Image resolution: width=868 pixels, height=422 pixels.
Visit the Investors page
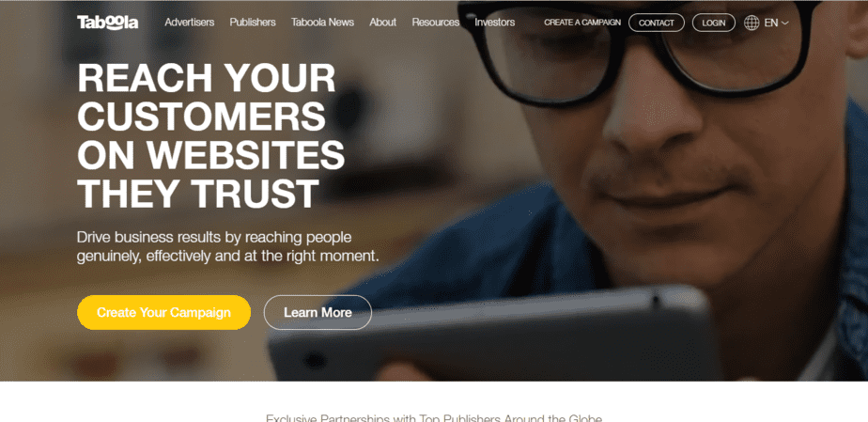click(x=494, y=23)
